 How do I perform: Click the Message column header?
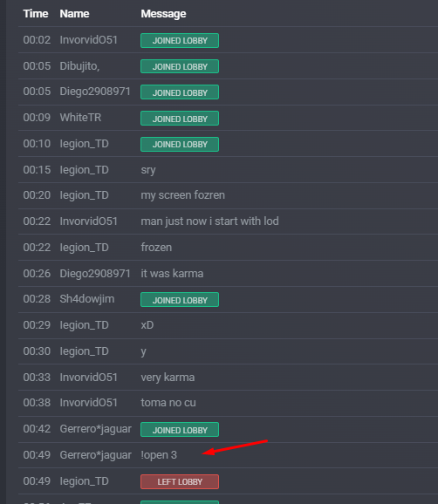point(163,14)
